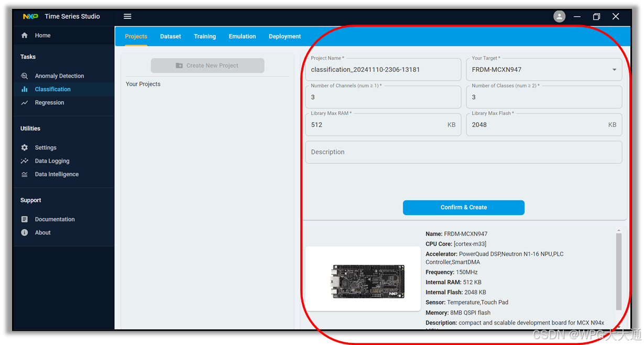
Task: Click the Home house icon
Action: coord(24,36)
